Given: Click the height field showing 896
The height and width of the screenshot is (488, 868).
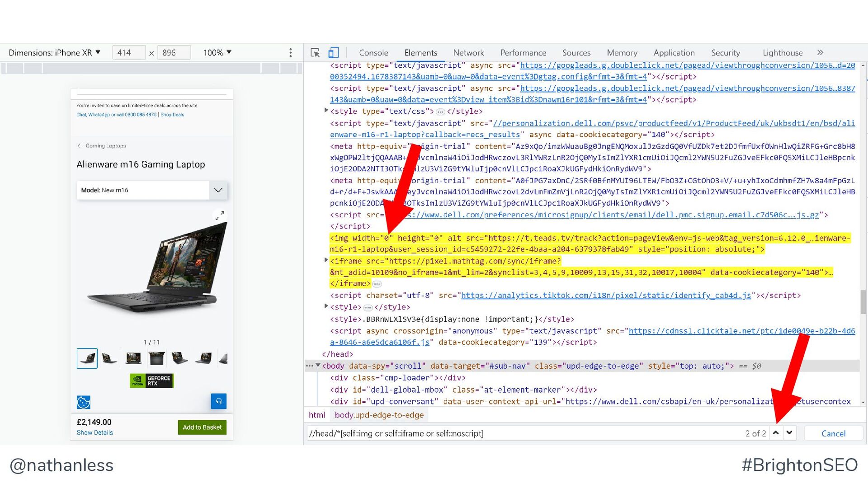Looking at the screenshot, I should [174, 53].
